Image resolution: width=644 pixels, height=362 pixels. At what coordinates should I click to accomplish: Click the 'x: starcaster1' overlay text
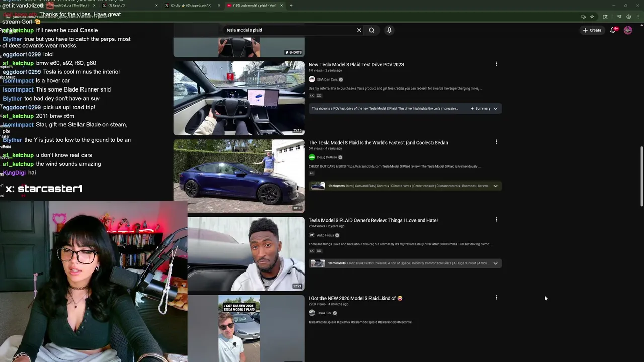pos(44,189)
